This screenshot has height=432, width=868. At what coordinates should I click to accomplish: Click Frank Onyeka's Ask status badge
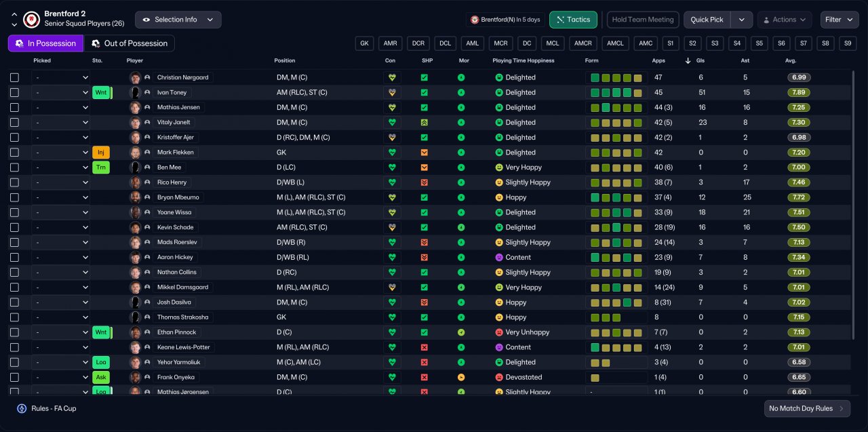(101, 377)
